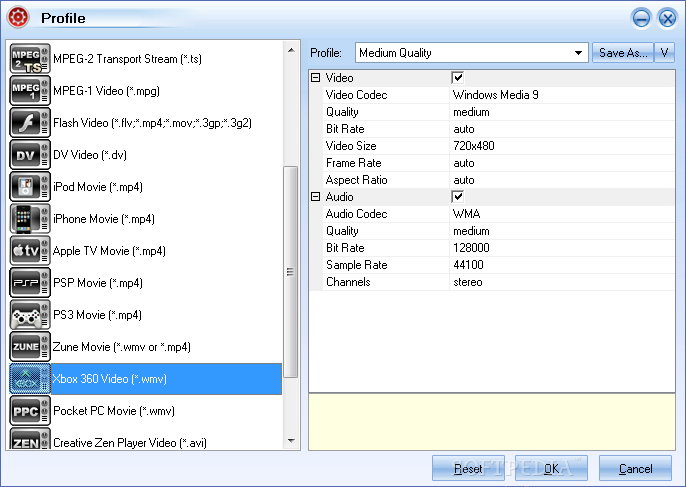Select the iPod Movie icon
This screenshot has height=487, width=686.
tap(30, 186)
